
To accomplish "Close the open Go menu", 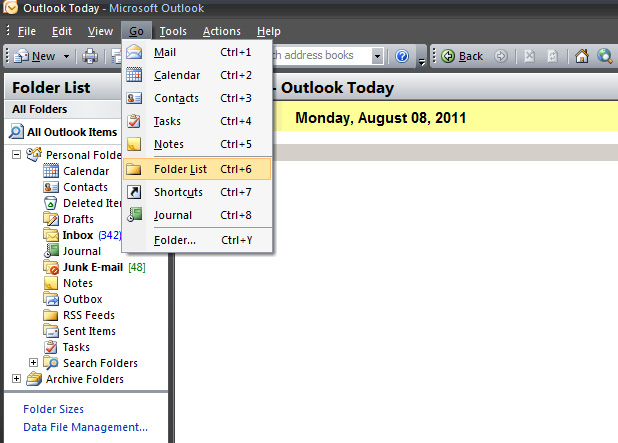I will point(136,31).
